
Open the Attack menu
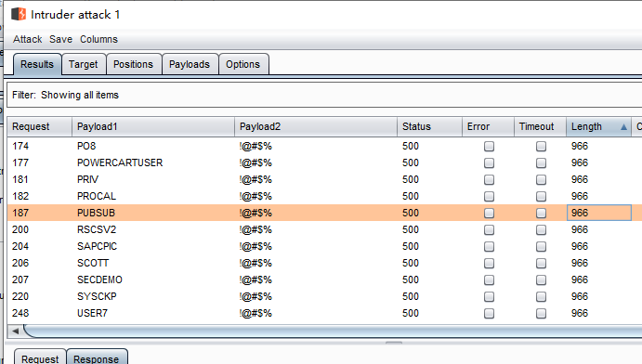pos(28,39)
